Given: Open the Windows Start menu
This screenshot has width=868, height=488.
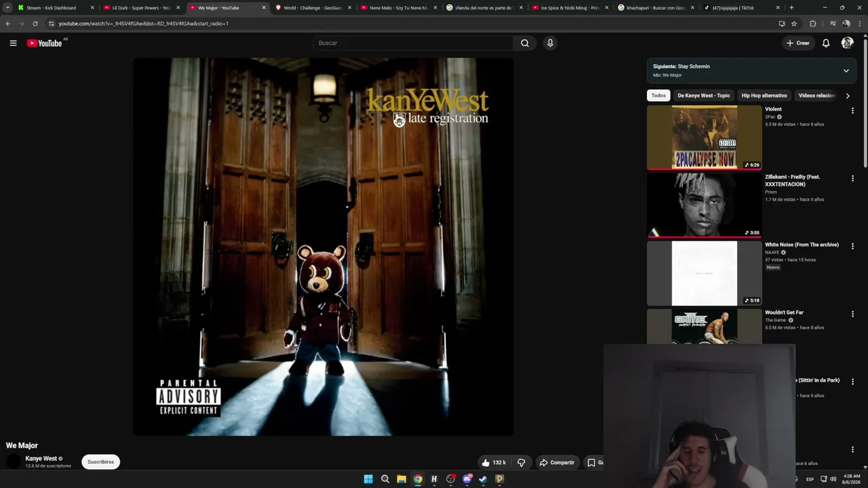Looking at the screenshot, I should pyautogui.click(x=368, y=479).
